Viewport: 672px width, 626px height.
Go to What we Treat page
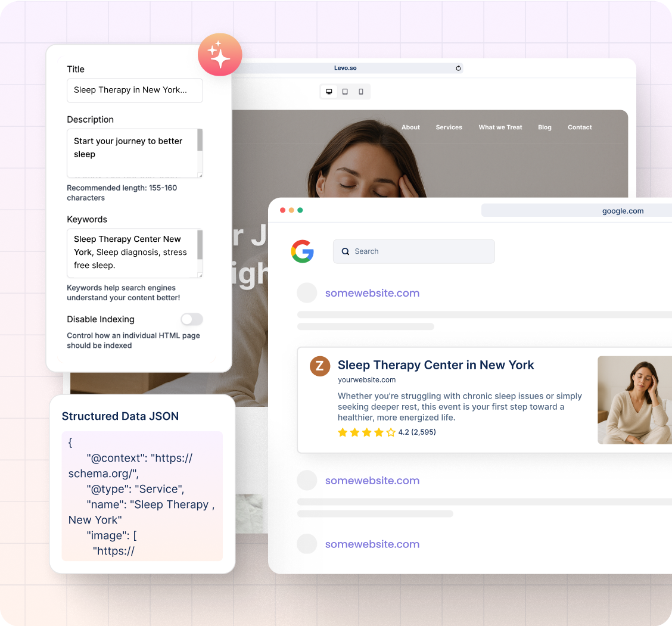[500, 127]
